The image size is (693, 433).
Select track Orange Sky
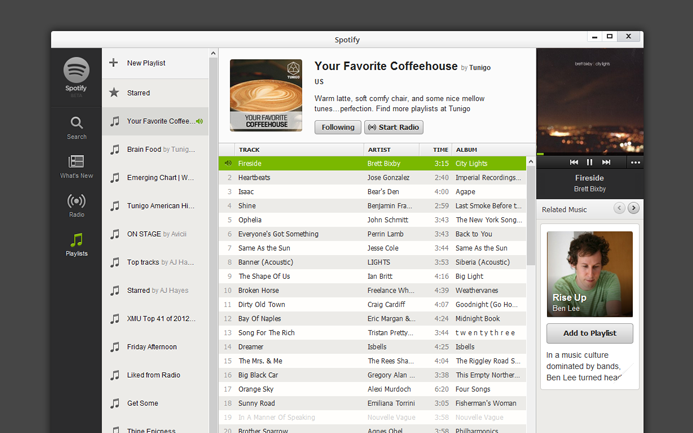click(372, 389)
